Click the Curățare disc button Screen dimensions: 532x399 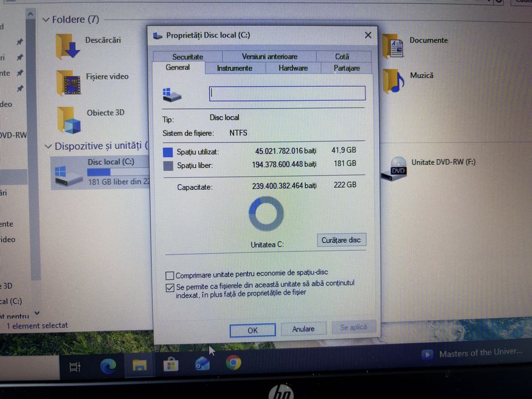[x=342, y=240]
